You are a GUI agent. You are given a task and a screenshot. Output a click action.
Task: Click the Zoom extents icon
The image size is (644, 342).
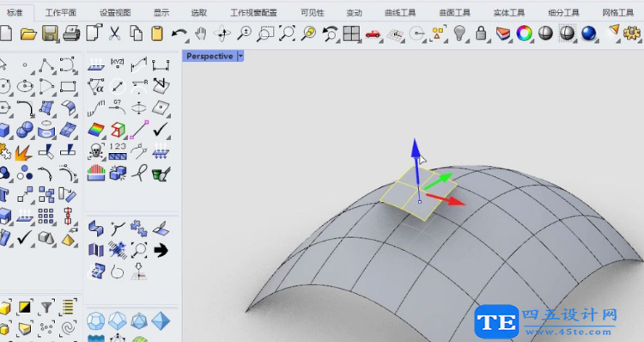point(287,34)
